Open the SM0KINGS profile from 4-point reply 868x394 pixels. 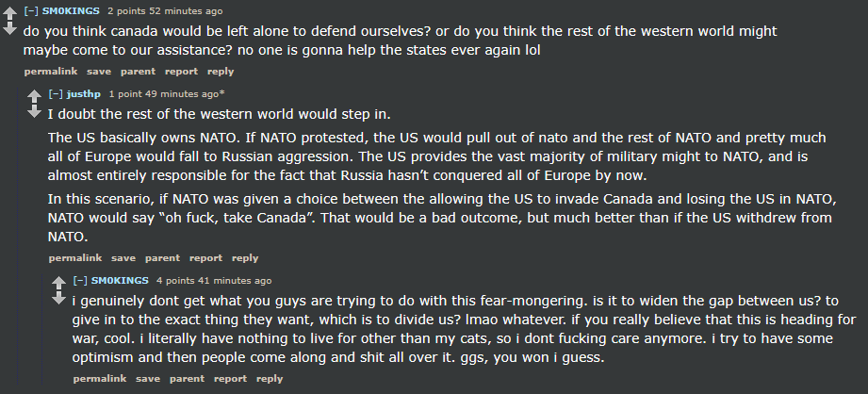pyautogui.click(x=120, y=281)
